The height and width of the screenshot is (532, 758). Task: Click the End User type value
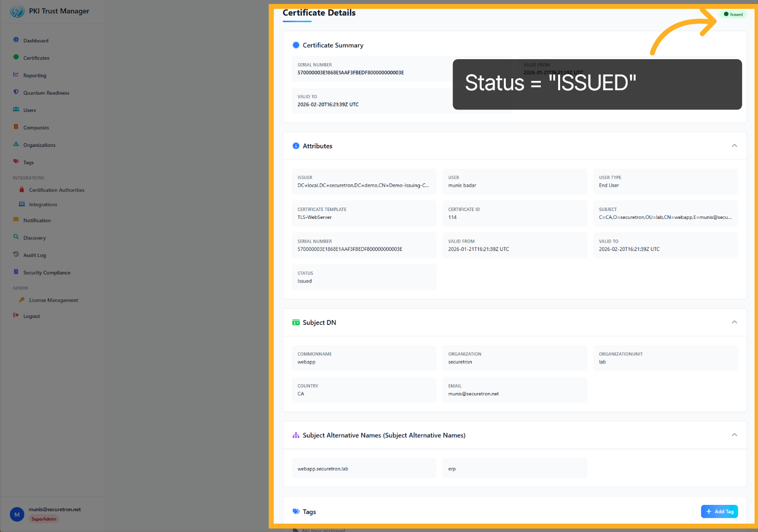609,185
